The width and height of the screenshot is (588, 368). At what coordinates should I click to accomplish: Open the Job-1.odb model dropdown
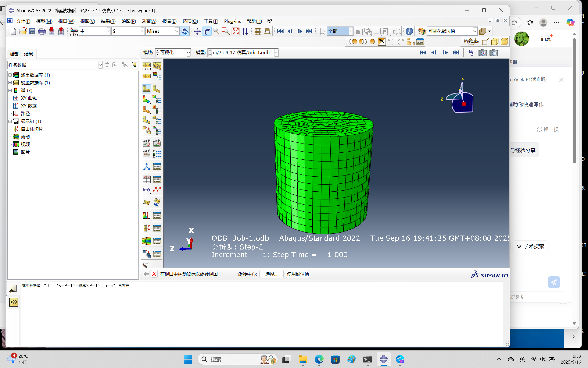pyautogui.click(x=276, y=53)
